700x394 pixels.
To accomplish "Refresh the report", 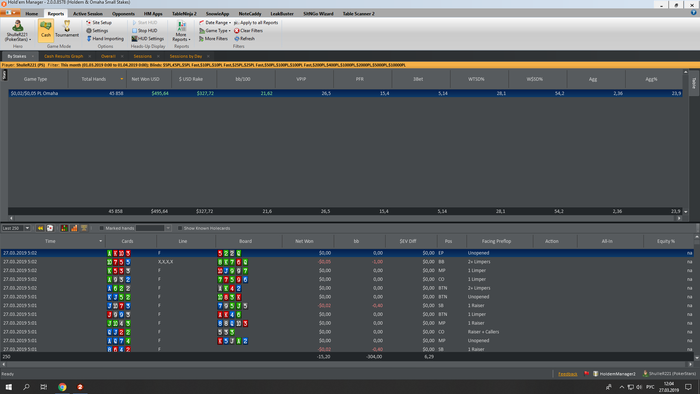I will tap(245, 39).
